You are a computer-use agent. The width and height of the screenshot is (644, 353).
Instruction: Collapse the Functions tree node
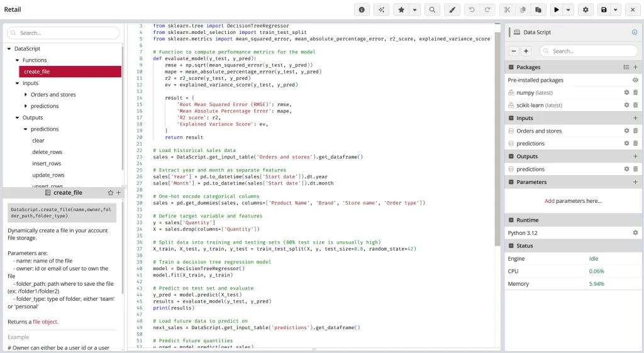point(17,60)
